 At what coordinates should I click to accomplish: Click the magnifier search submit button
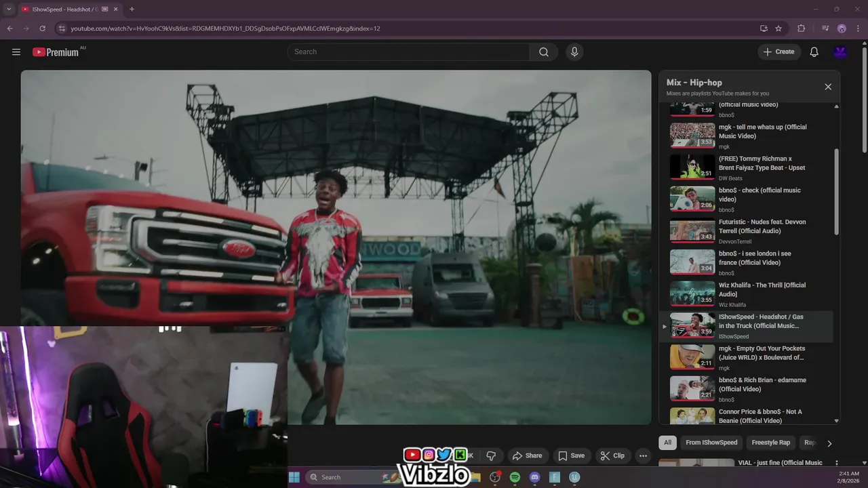[544, 52]
